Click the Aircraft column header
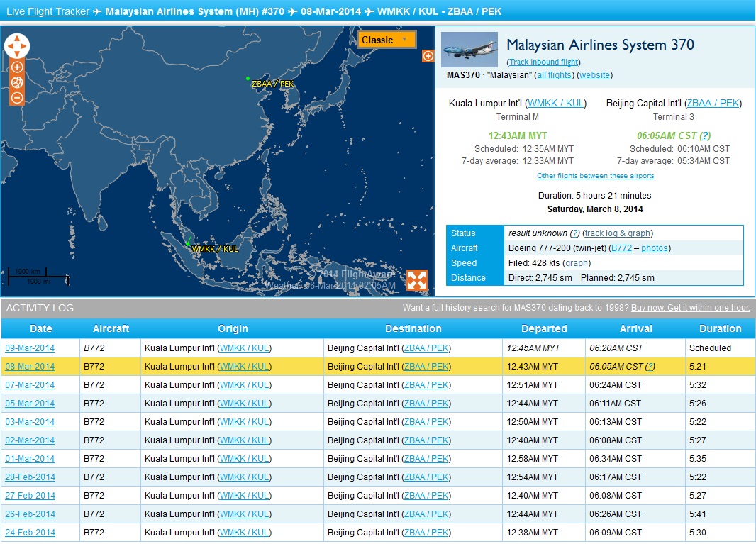This screenshot has width=756, height=544. tap(111, 328)
